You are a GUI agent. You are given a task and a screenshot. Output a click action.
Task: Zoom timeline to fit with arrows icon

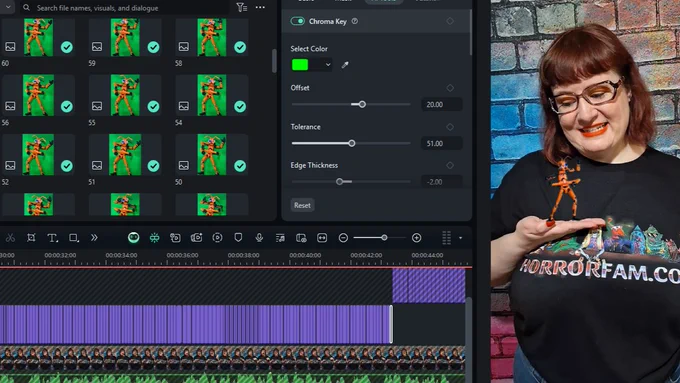pyautogui.click(x=322, y=238)
